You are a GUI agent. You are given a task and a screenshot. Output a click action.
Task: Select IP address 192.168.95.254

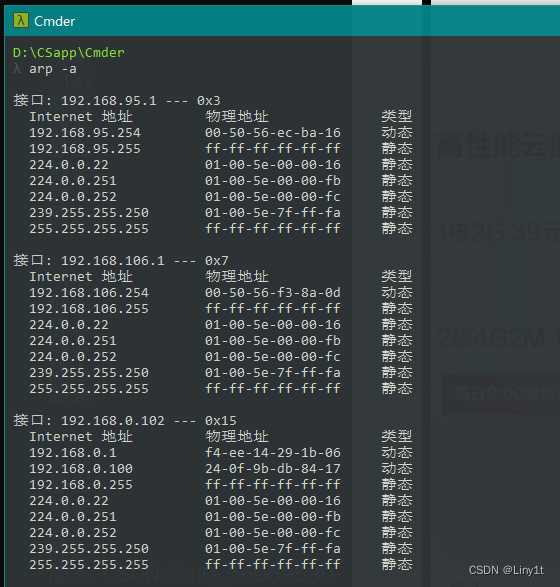coord(85,133)
